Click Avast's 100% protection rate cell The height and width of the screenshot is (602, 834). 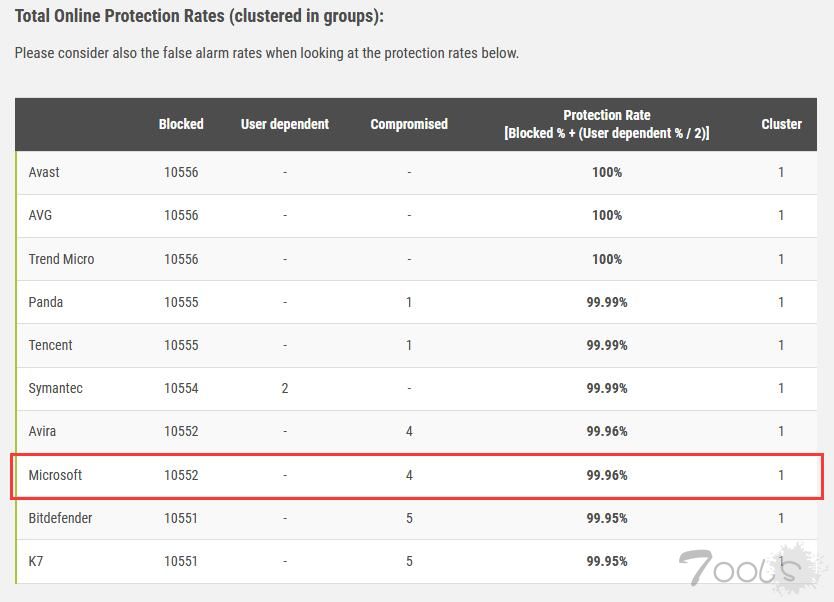(607, 172)
